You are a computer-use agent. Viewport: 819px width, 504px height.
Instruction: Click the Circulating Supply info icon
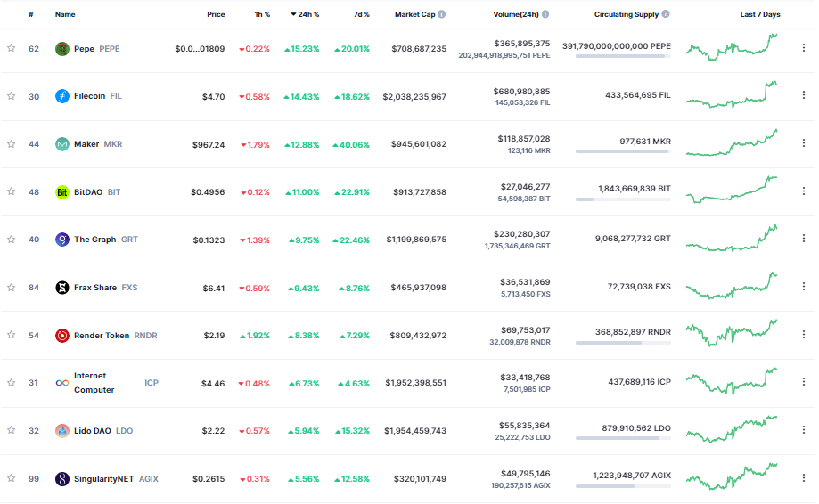point(666,14)
